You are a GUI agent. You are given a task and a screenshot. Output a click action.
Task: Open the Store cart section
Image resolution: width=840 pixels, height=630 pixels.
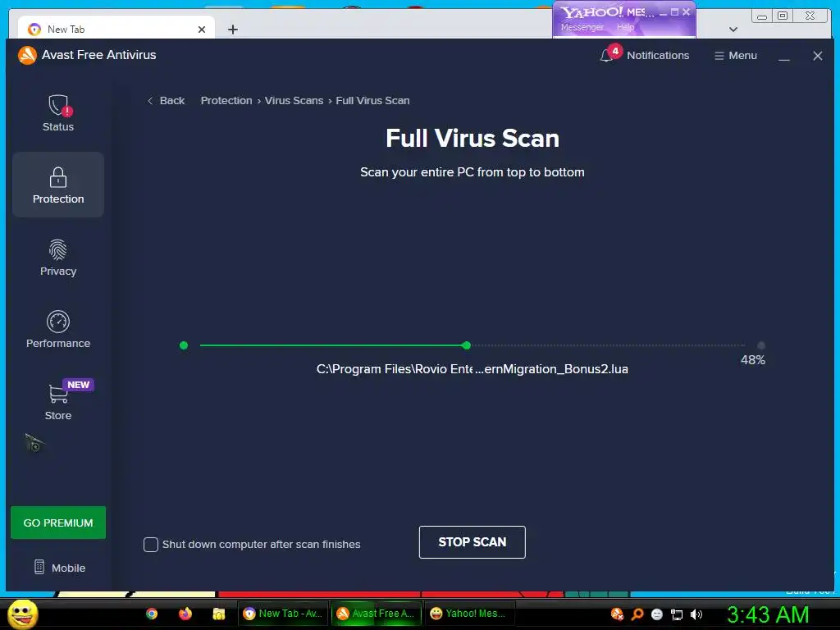(x=58, y=400)
